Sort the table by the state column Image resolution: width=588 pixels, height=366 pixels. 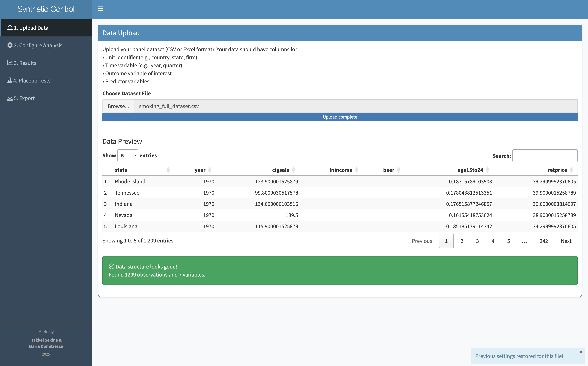(x=168, y=170)
